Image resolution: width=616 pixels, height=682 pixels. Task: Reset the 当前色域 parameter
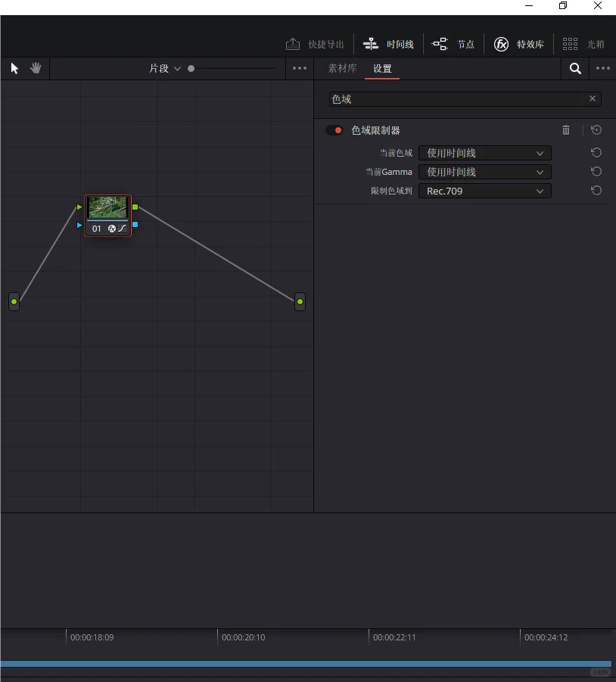pos(596,153)
